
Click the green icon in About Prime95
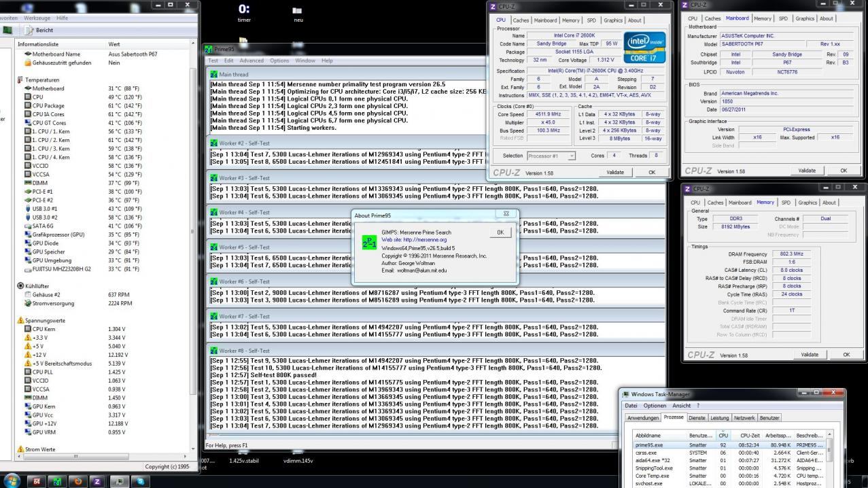(369, 243)
